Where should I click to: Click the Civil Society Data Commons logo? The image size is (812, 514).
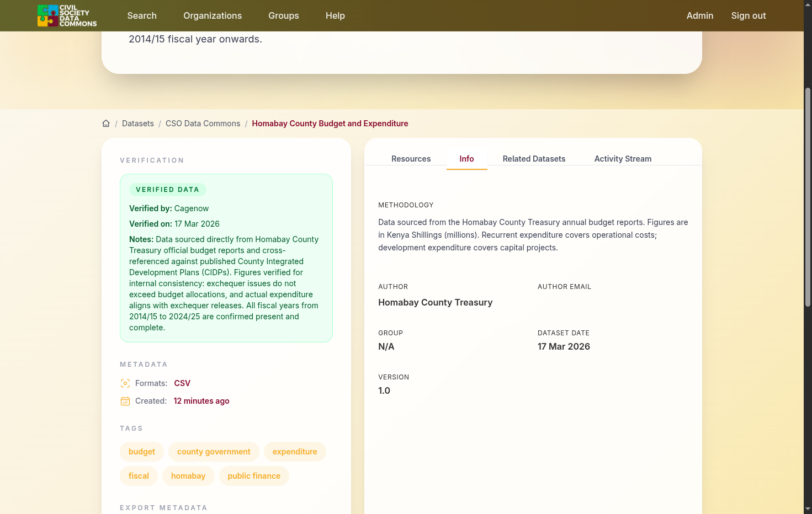pyautogui.click(x=67, y=15)
